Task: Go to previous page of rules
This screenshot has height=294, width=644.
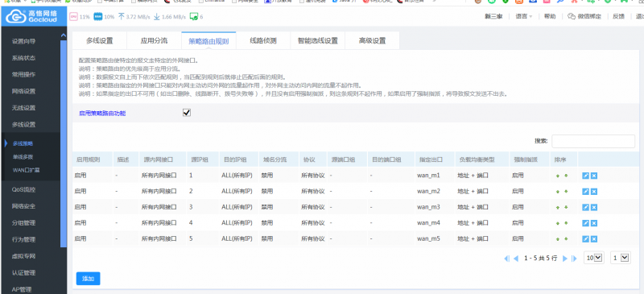Action: (x=516, y=259)
